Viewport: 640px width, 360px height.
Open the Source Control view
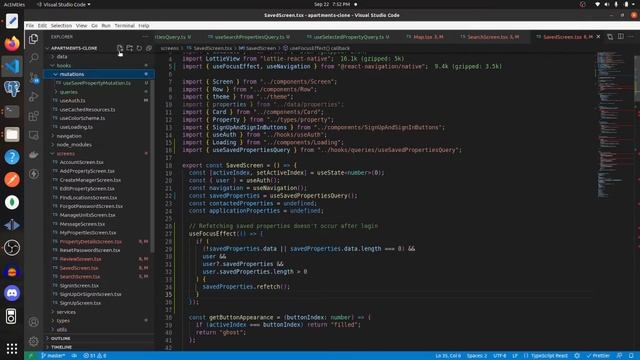point(33,77)
